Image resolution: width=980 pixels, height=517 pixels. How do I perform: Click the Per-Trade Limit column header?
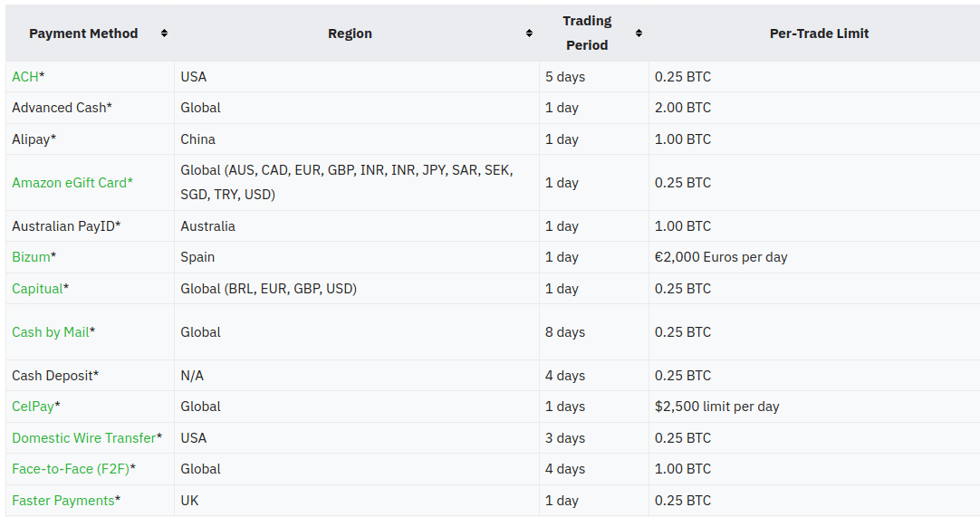819,34
